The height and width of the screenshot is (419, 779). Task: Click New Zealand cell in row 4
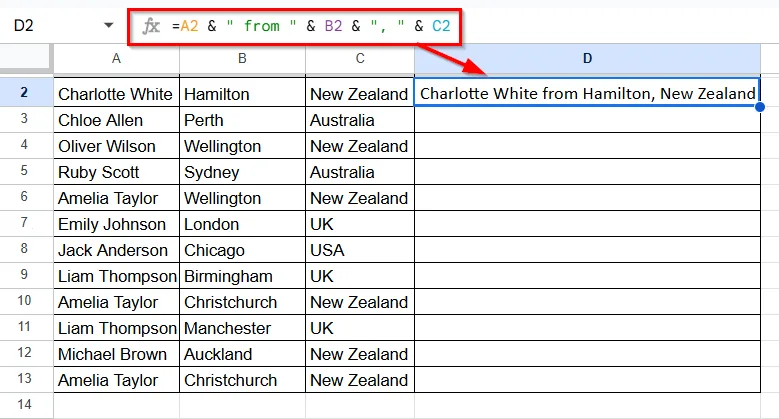click(x=360, y=146)
